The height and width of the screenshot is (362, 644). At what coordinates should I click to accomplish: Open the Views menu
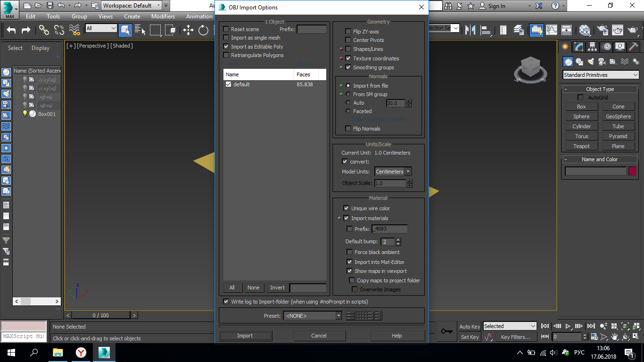click(106, 16)
